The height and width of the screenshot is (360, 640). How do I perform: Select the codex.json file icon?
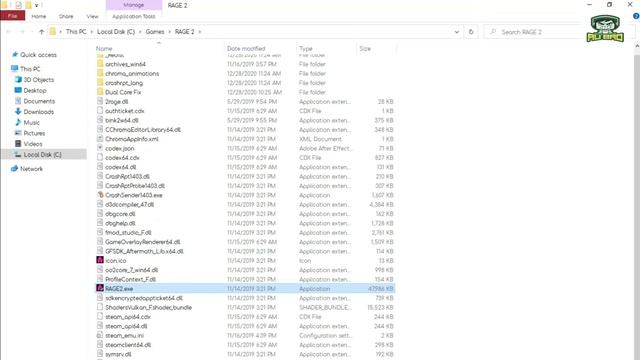[x=100, y=148]
